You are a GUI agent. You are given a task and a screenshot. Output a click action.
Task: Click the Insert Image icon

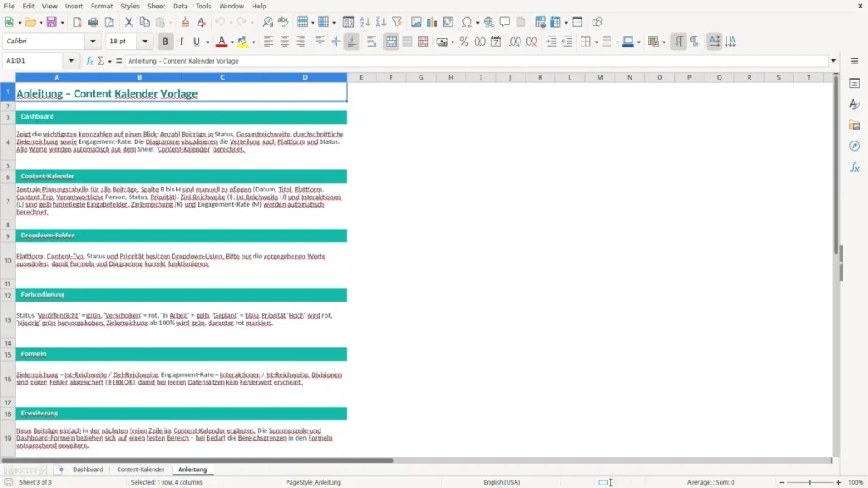click(x=416, y=22)
